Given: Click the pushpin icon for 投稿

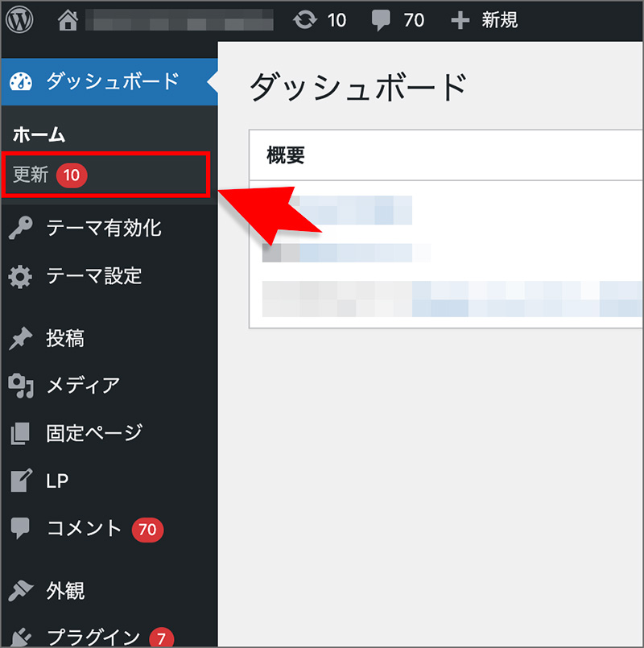Looking at the screenshot, I should click(20, 338).
